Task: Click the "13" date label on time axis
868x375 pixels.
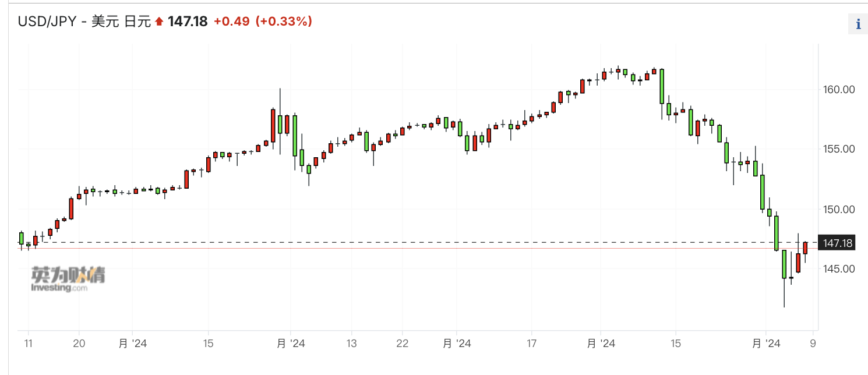Action: pyautogui.click(x=351, y=344)
